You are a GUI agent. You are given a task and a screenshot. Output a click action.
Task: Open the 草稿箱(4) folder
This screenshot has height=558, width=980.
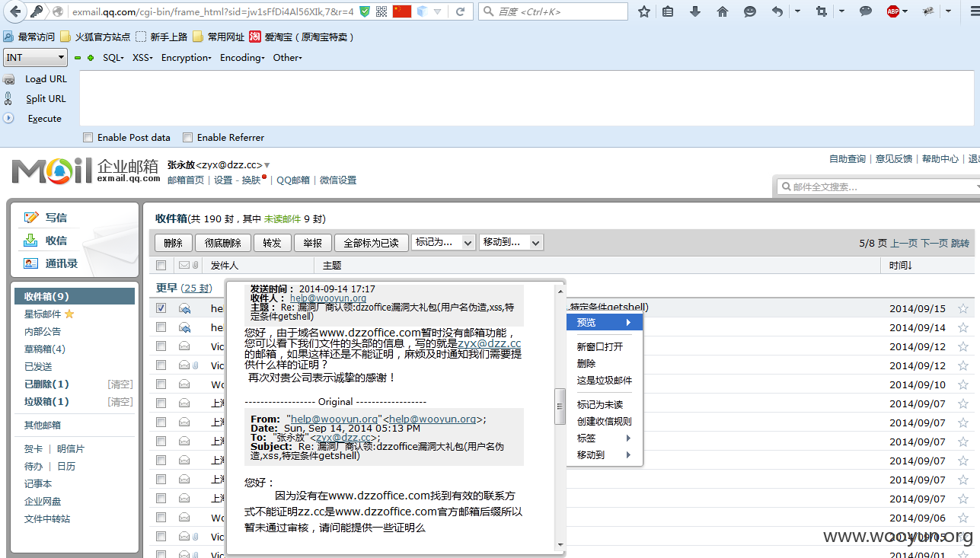click(x=45, y=349)
